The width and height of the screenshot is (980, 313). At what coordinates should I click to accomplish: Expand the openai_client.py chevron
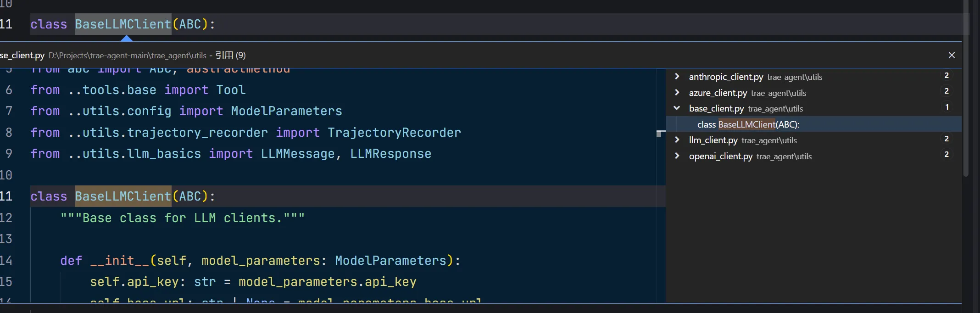tap(677, 156)
